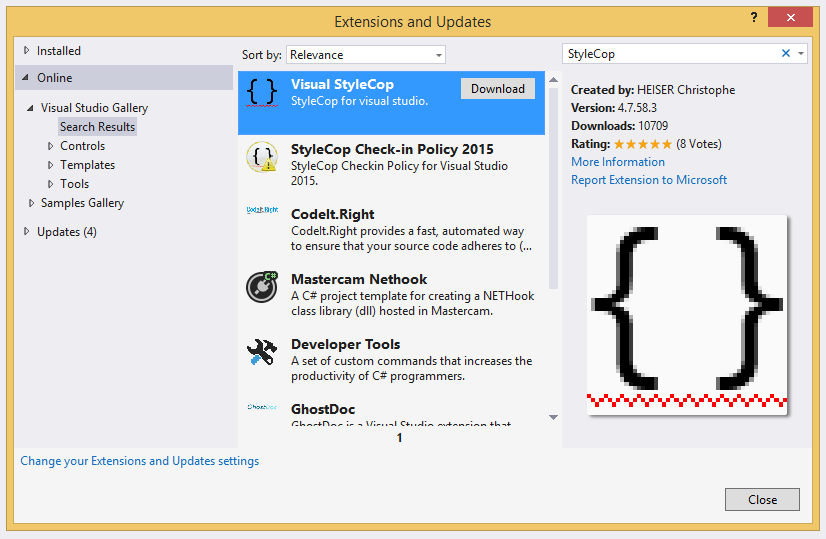
Task: Click 'StyleCop for visual studio.' description
Action: click(x=359, y=101)
